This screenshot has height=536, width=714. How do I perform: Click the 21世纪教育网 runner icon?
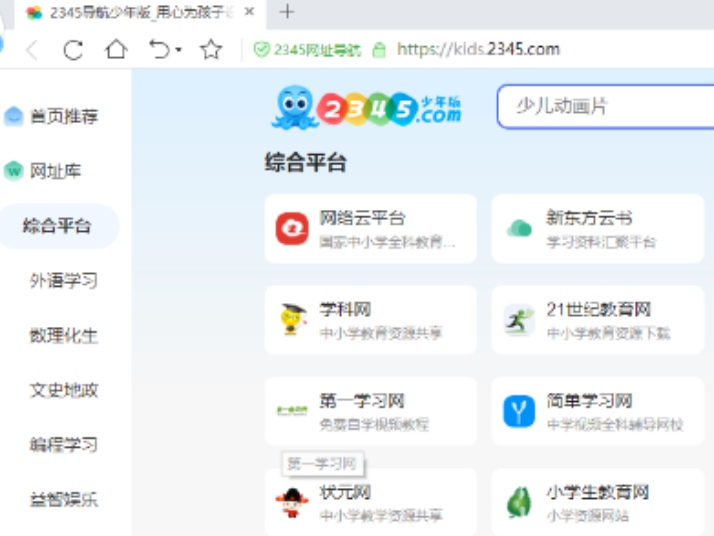[x=519, y=320]
